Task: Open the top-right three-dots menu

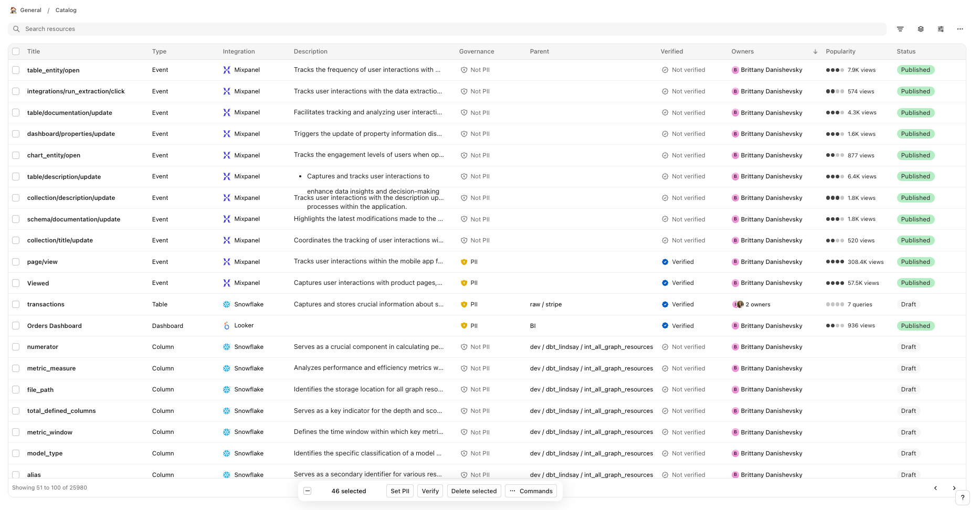Action: 960,29
